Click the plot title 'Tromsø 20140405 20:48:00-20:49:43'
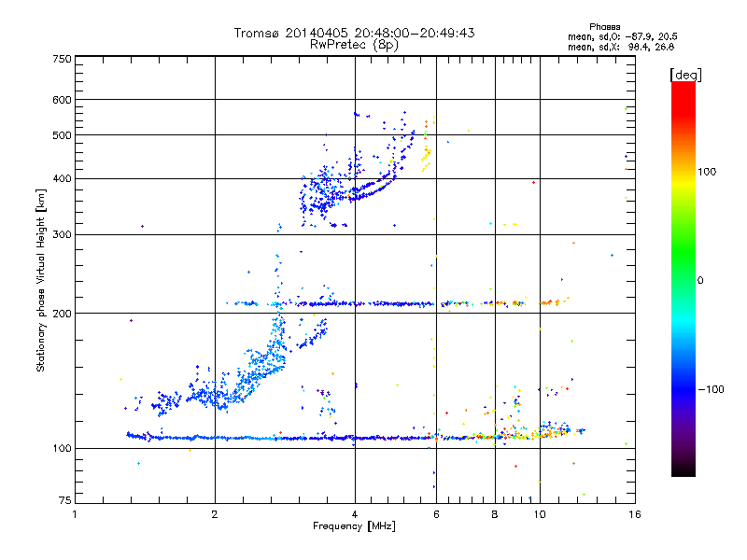 [354, 33]
